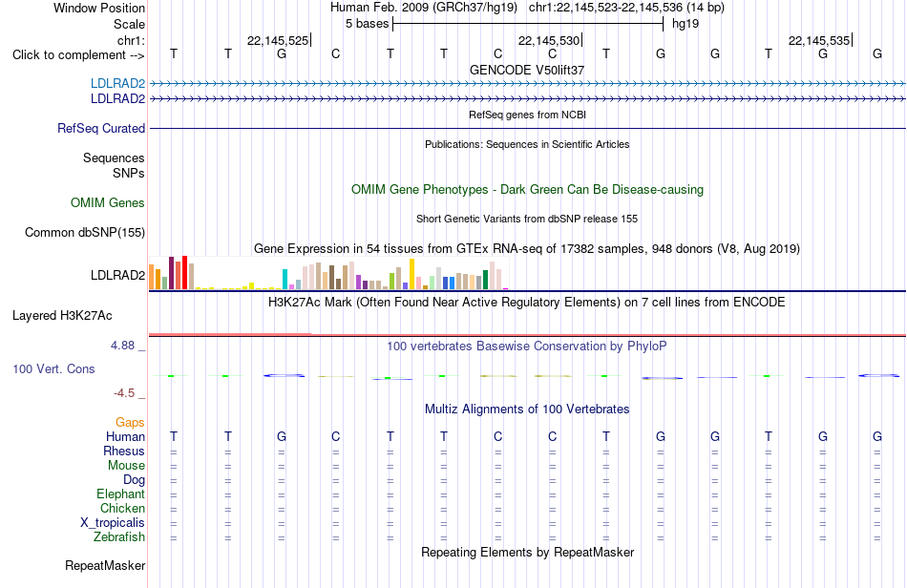
Task: Select the Zebrafish alignment row label
Action: click(119, 536)
